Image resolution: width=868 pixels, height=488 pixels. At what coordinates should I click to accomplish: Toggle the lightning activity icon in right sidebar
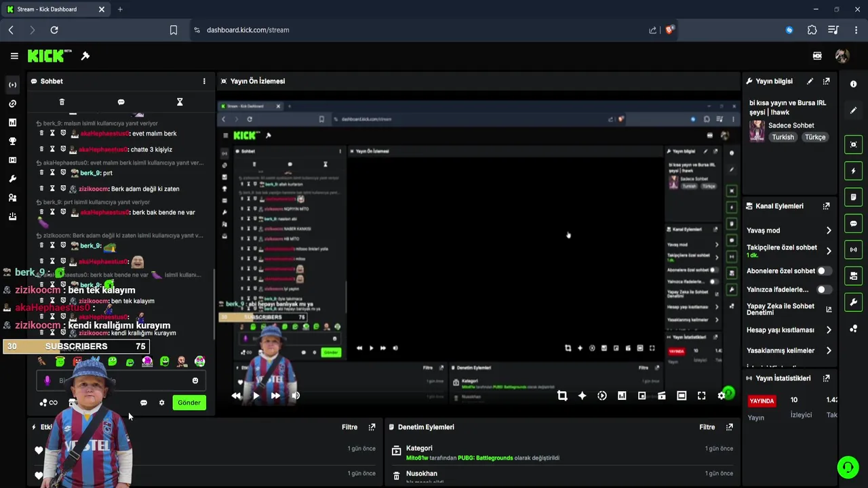click(x=853, y=171)
